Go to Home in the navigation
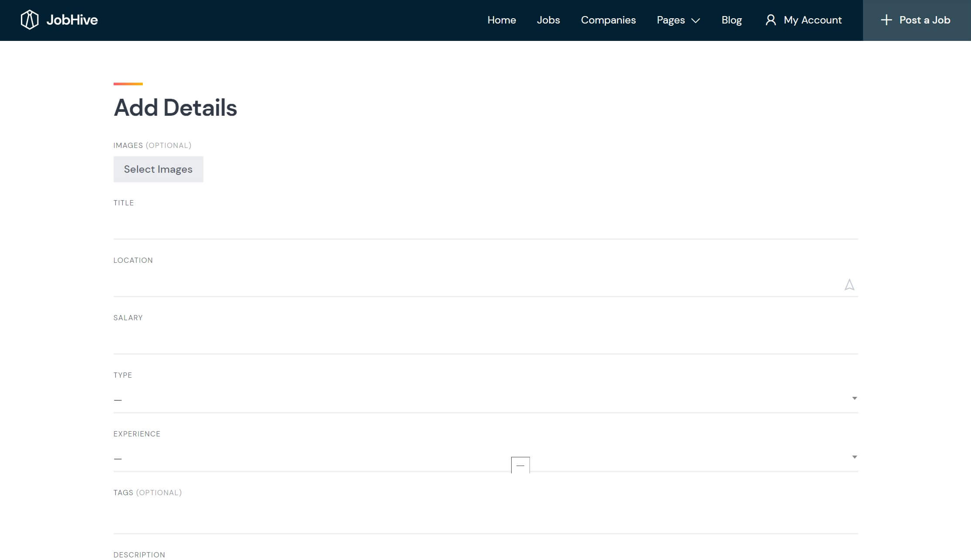971x560 pixels. coord(502,20)
